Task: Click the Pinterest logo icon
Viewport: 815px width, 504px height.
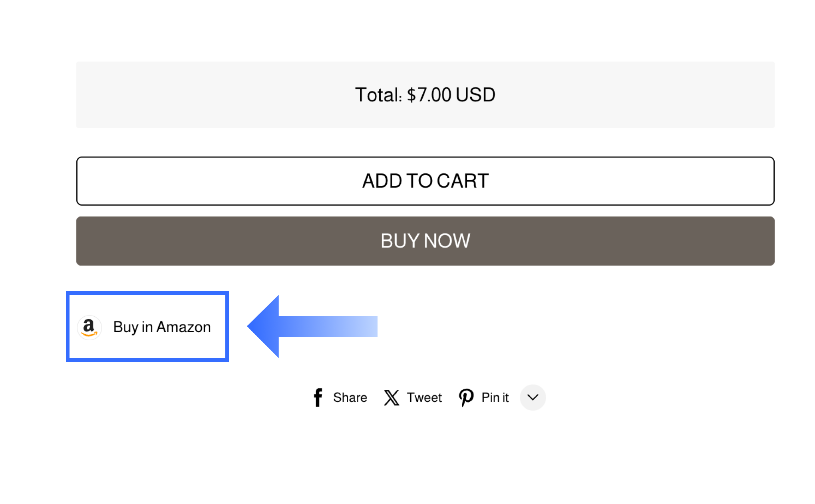Action: 466,397
